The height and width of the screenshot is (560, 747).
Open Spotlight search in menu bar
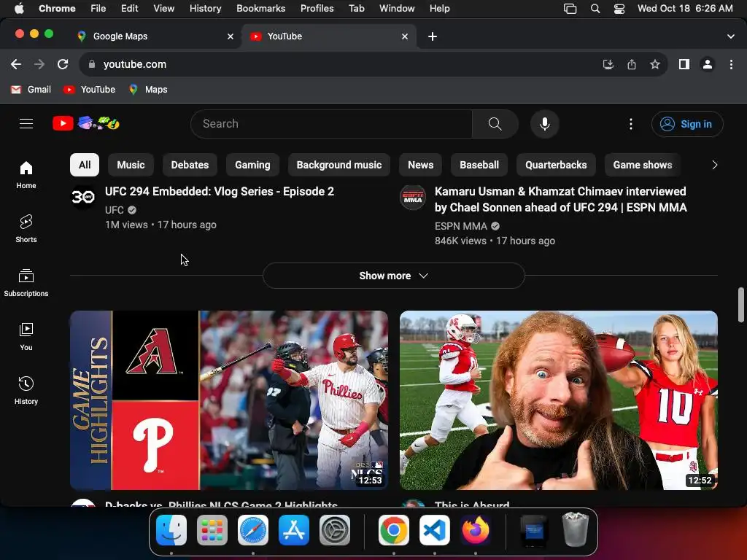(x=595, y=9)
